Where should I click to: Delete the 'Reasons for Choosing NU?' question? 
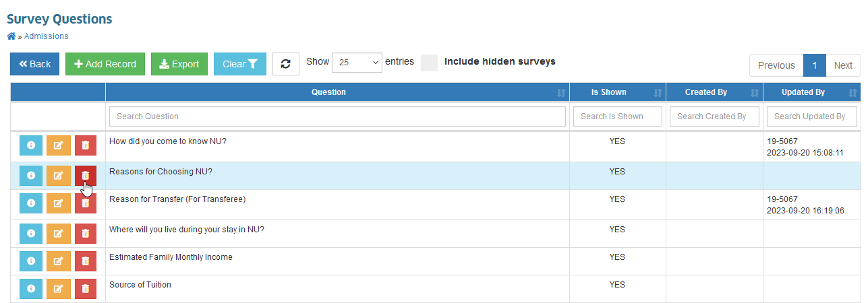click(x=86, y=175)
